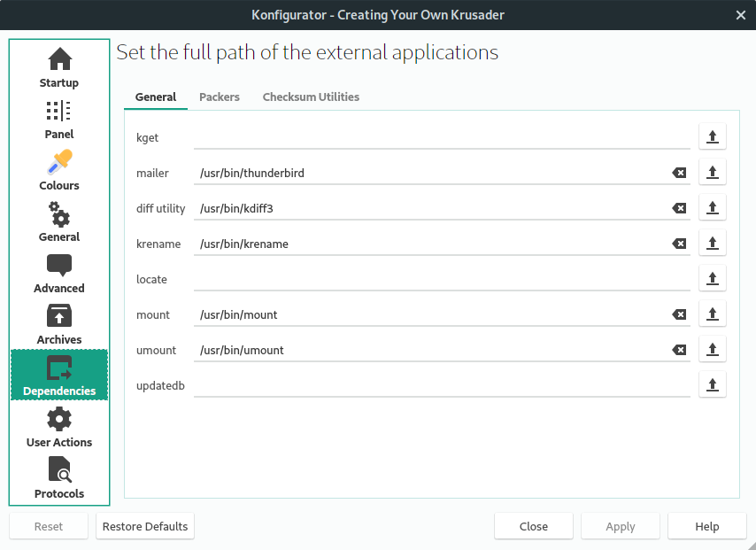The image size is (756, 550).
Task: Click into the locate path field
Action: click(x=441, y=279)
